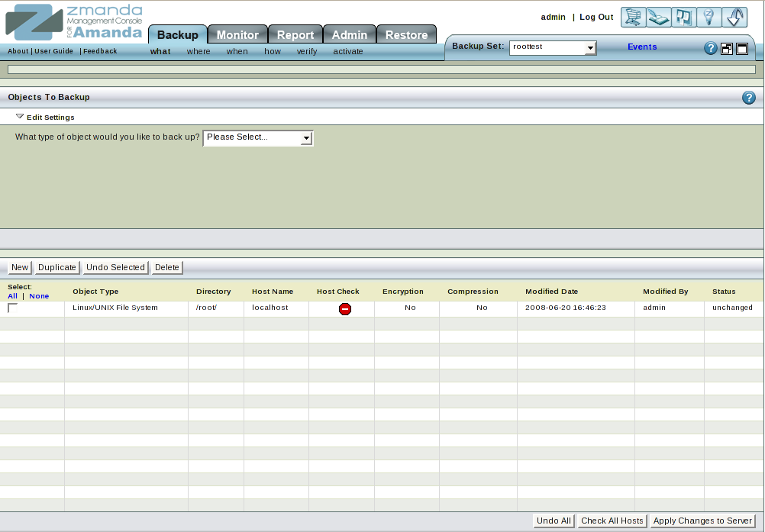765x532 pixels.
Task: Click the quill and book icon
Action: point(658,18)
